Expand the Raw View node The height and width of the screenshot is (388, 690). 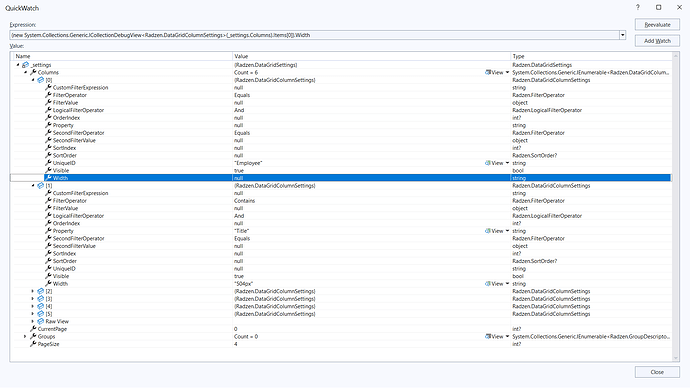[33, 321]
